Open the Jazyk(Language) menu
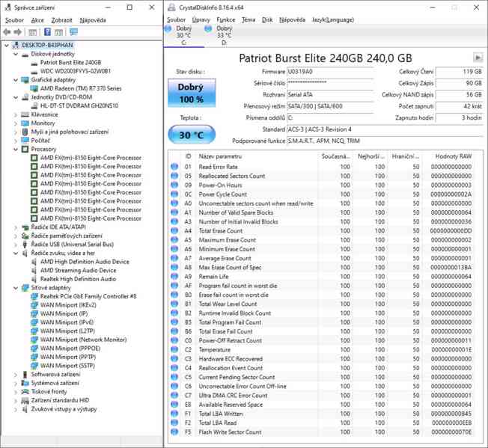Screen dimensions: 488x448 tap(333, 19)
